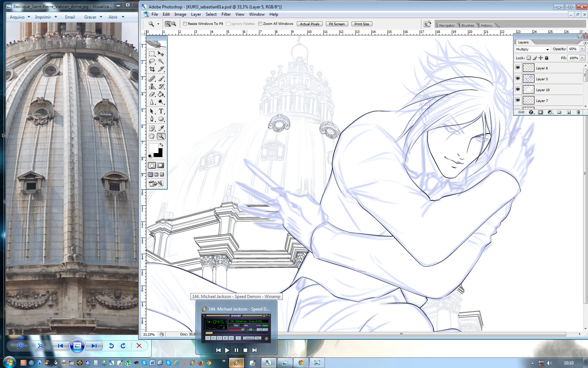Image resolution: width=588 pixels, height=368 pixels.
Task: Toggle lock position for the layer
Action: 541,58
